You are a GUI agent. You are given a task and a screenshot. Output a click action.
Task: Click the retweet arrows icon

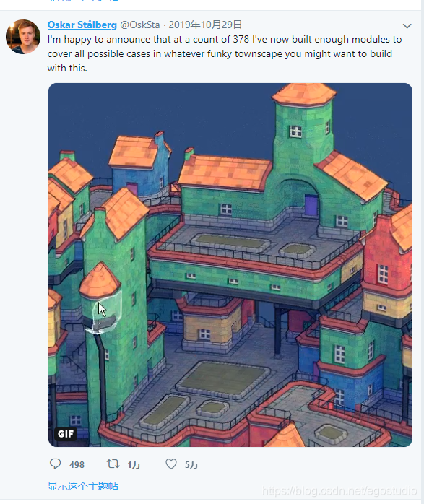coord(113,464)
